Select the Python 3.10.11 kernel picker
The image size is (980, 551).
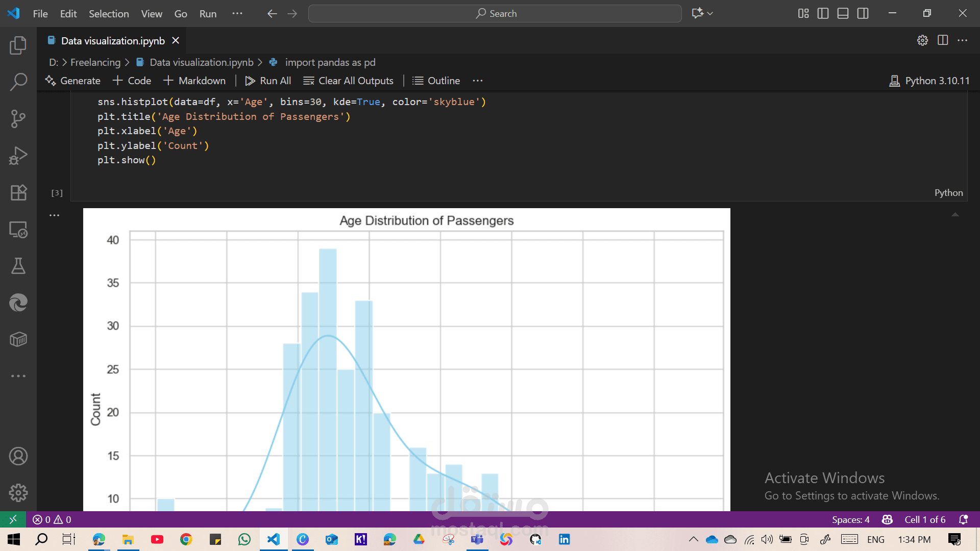[929, 81]
